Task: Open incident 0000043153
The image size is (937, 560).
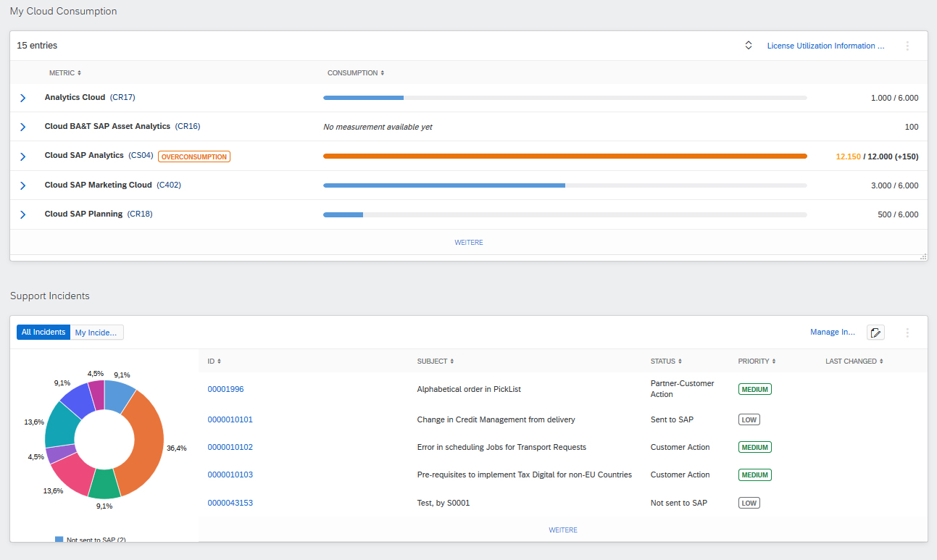Action: tap(230, 503)
